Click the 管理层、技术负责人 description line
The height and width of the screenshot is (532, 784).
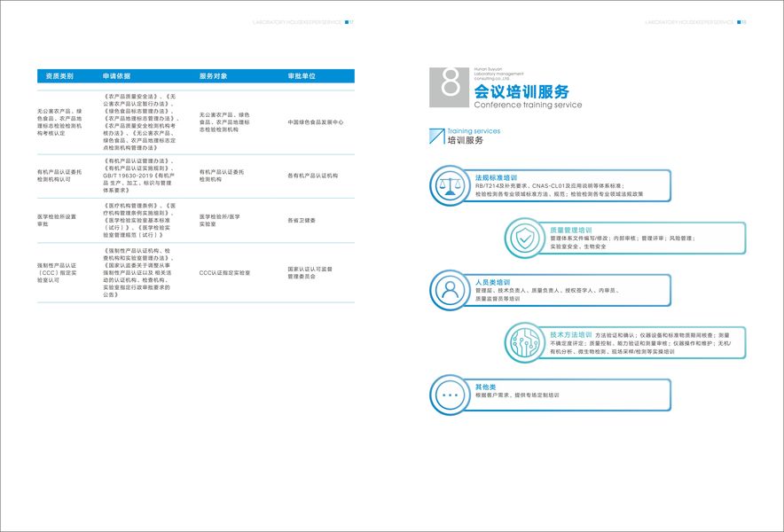[548, 291]
